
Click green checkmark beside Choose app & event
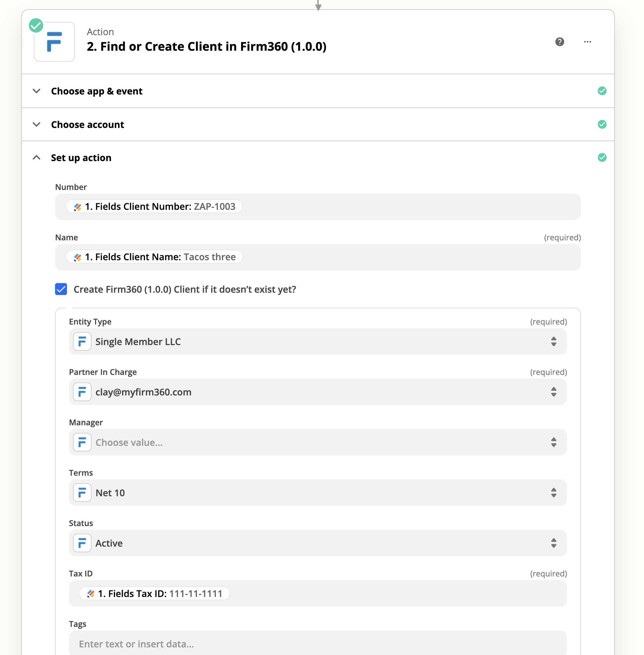[x=602, y=91]
